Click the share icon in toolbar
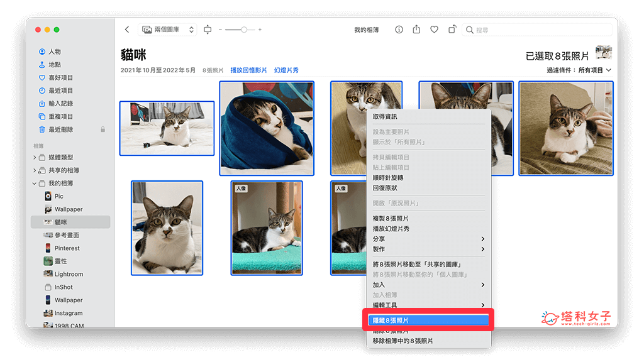Viewport: 644px width, 362px height. [x=416, y=29]
